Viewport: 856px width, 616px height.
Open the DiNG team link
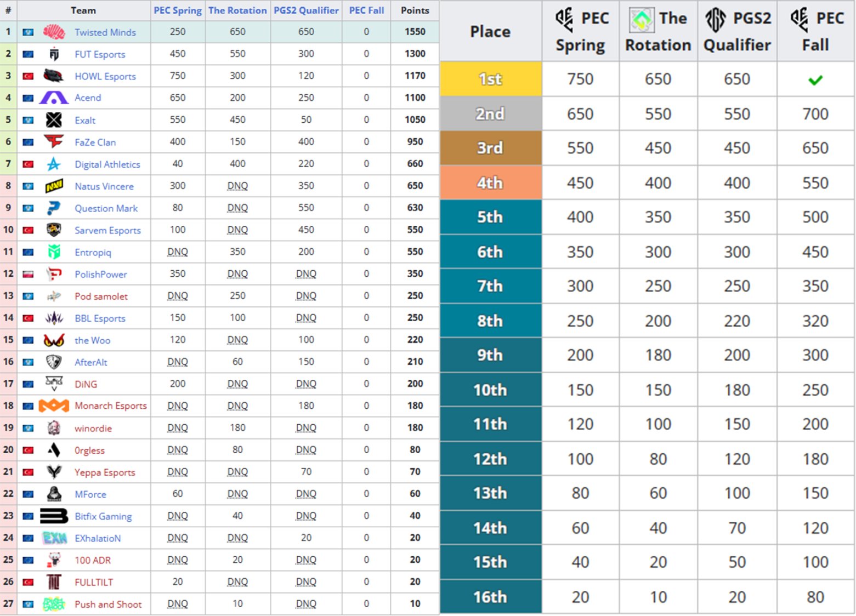tap(86, 384)
